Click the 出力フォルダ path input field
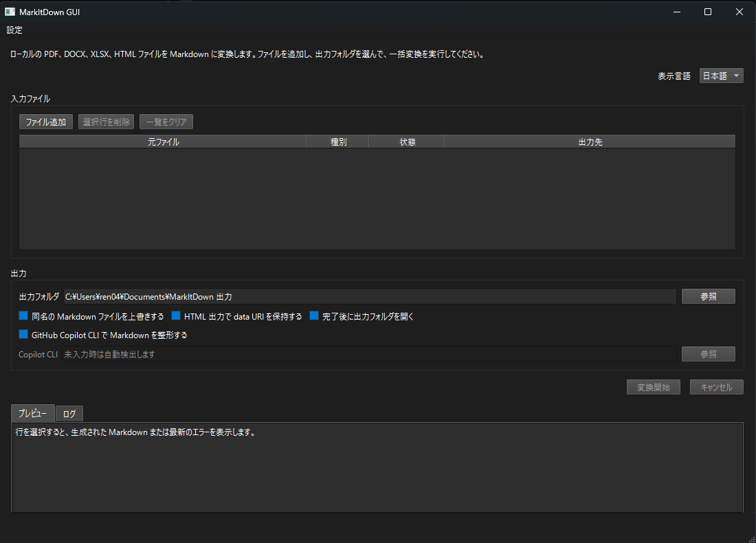This screenshot has width=756, height=543. pos(344,296)
